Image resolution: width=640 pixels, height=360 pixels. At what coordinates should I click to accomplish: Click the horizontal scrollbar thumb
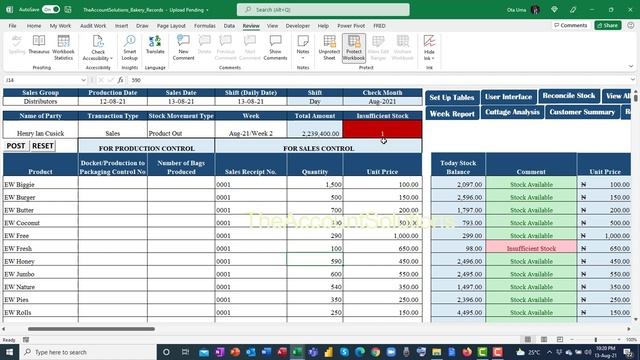(91, 329)
